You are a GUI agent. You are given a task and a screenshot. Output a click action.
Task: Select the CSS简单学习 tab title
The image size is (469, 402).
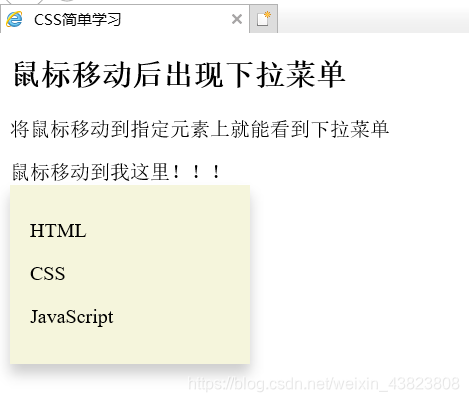point(77,20)
